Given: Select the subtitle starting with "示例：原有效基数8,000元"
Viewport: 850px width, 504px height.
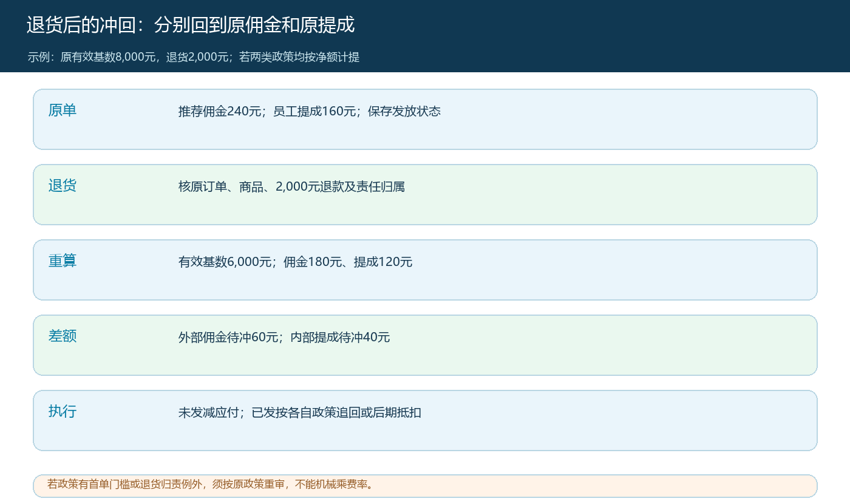Looking at the screenshot, I should (x=194, y=57).
